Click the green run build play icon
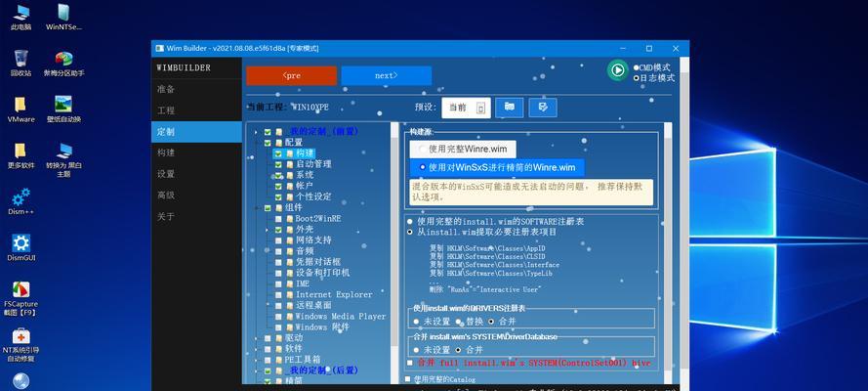The image size is (868, 391). 617,70
